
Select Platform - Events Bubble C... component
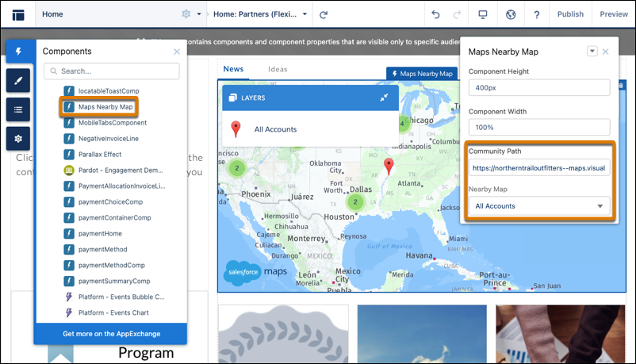click(x=114, y=297)
